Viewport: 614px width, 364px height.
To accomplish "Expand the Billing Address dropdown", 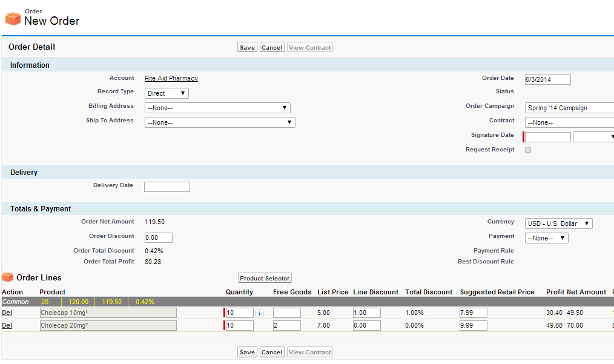I will [x=217, y=108].
